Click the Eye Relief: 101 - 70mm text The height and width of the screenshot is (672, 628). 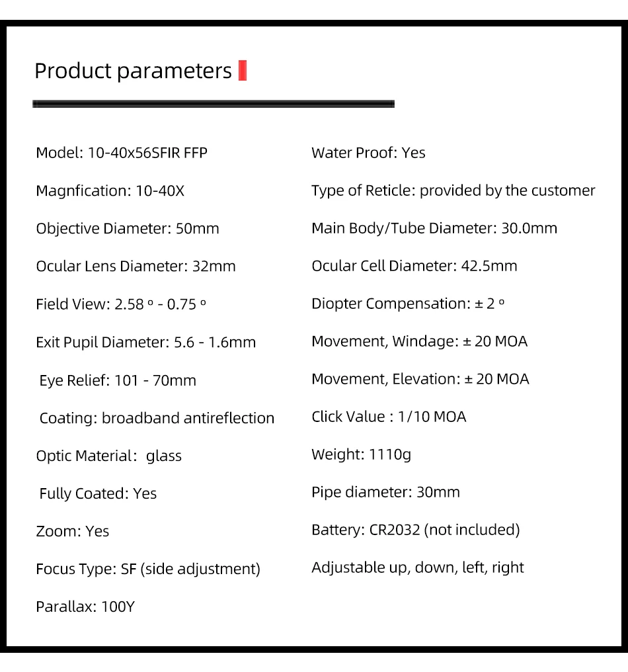tap(118, 380)
